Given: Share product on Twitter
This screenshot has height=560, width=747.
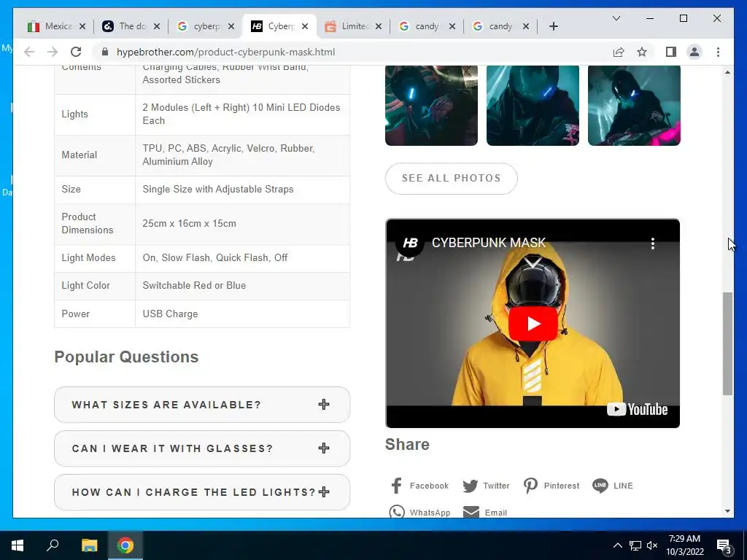Looking at the screenshot, I should (486, 486).
